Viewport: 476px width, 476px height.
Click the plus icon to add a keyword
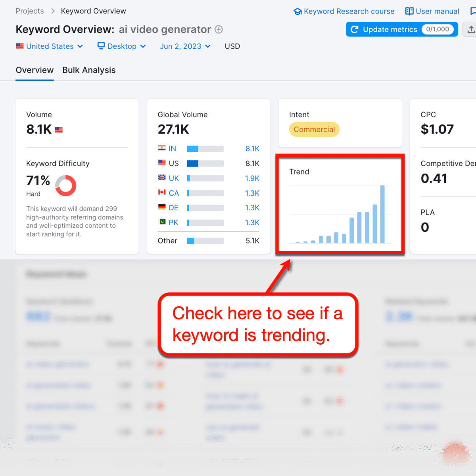click(219, 29)
